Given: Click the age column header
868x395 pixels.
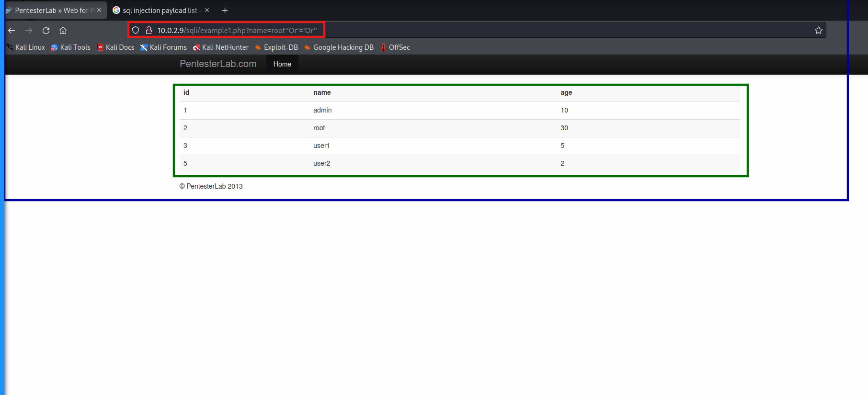Looking at the screenshot, I should point(566,92).
